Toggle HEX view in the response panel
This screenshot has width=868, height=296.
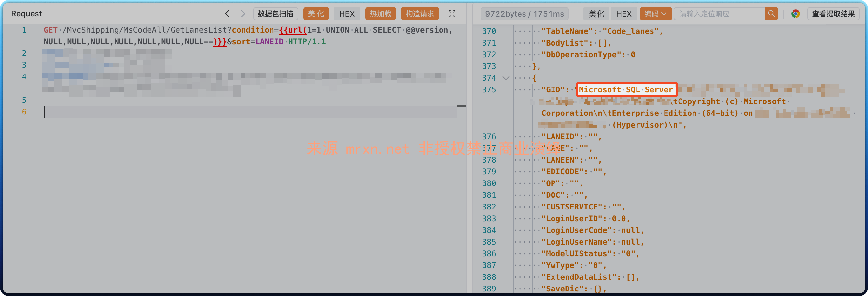pos(624,14)
